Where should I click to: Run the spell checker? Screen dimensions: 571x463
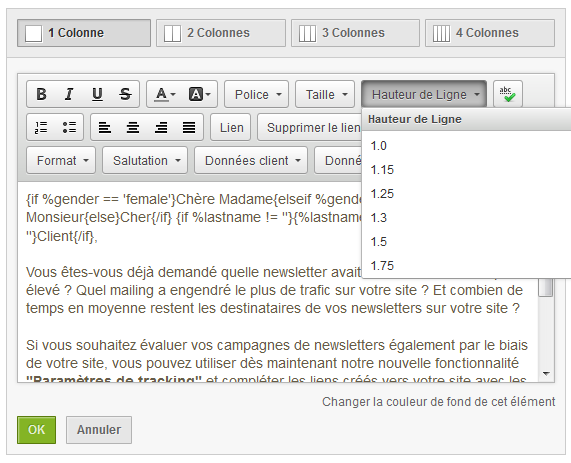point(508,94)
